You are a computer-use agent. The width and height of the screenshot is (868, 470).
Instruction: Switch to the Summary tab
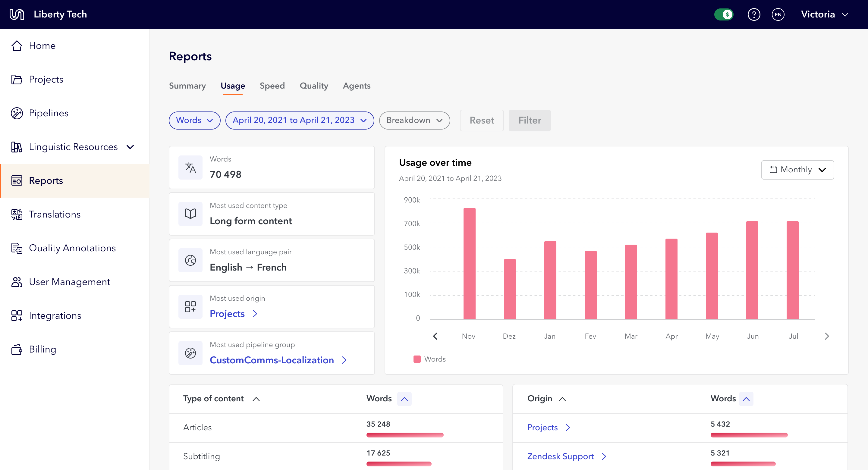(x=187, y=86)
